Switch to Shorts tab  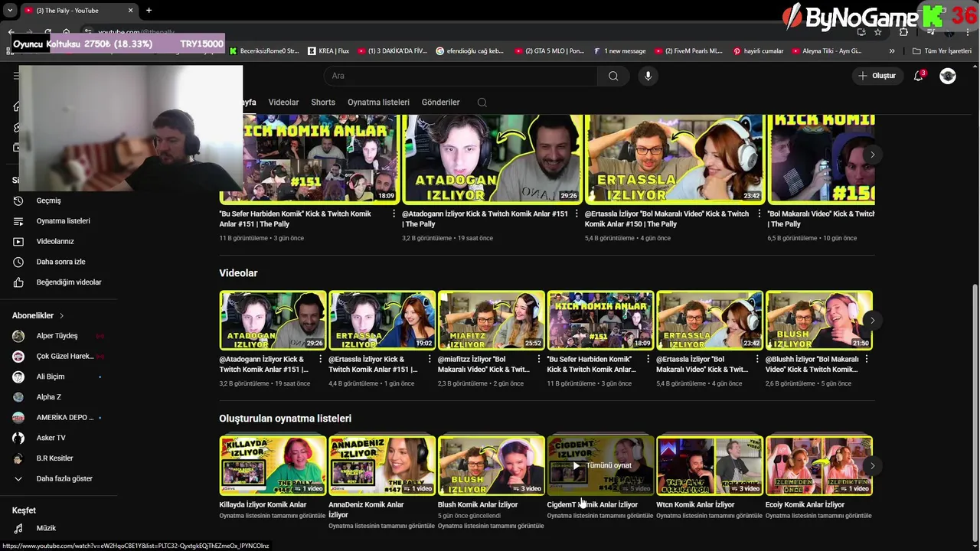(x=323, y=103)
